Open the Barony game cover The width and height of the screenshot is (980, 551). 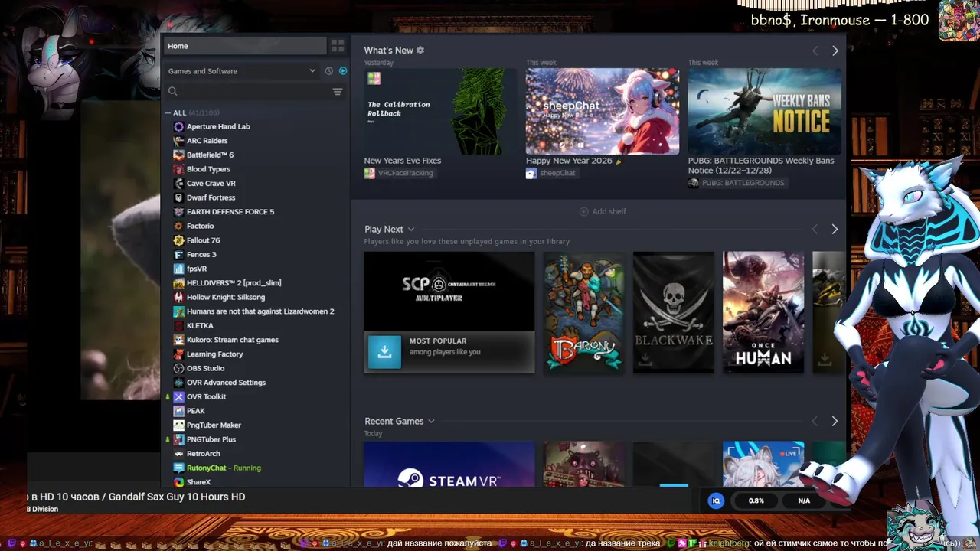[584, 312]
